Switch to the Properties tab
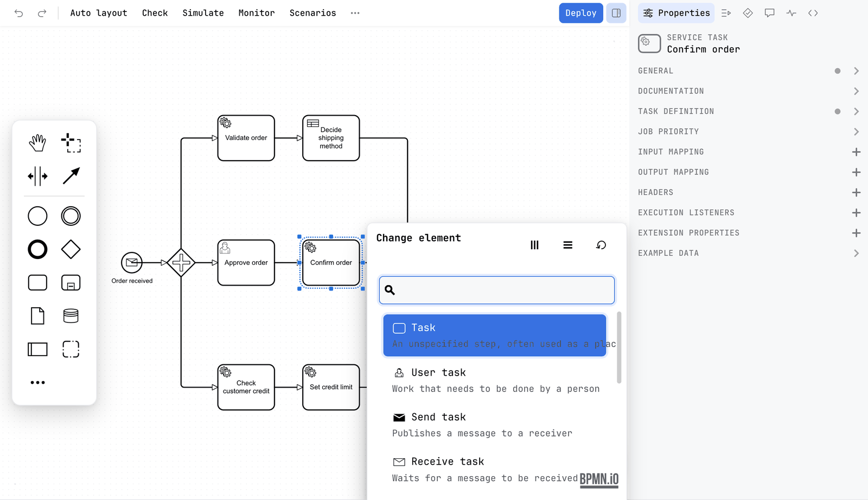The image size is (868, 500). pyautogui.click(x=676, y=13)
